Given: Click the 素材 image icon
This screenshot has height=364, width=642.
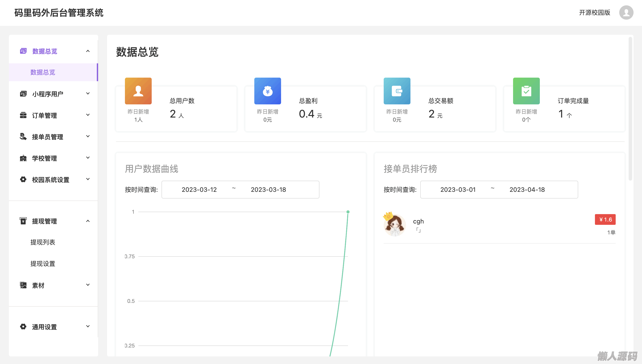Looking at the screenshot, I should point(23,285).
